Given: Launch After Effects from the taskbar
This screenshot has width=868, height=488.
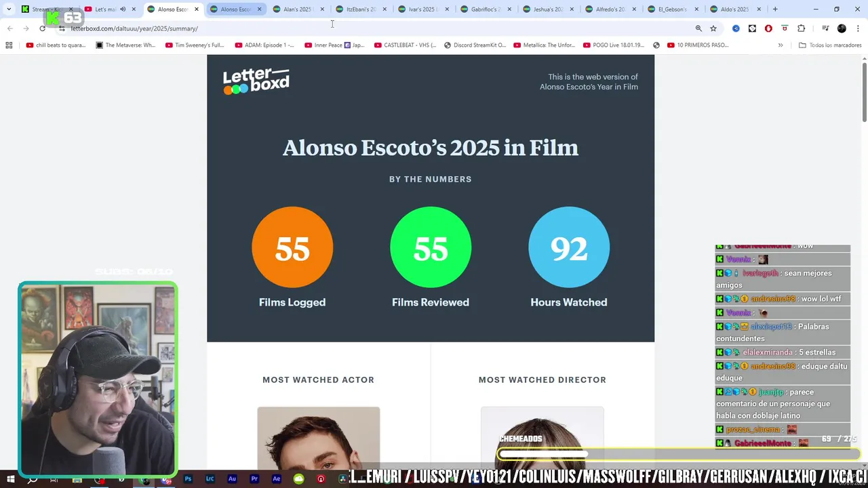Looking at the screenshot, I should tap(276, 479).
